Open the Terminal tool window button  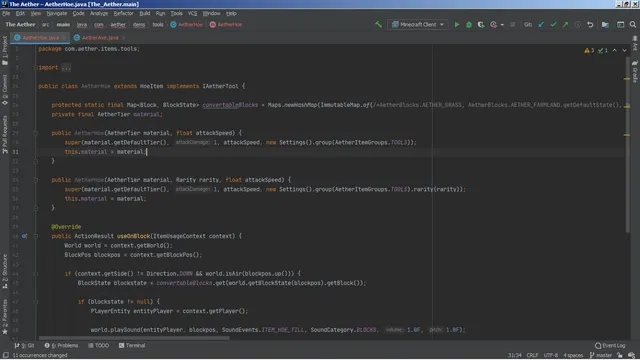[132, 345]
